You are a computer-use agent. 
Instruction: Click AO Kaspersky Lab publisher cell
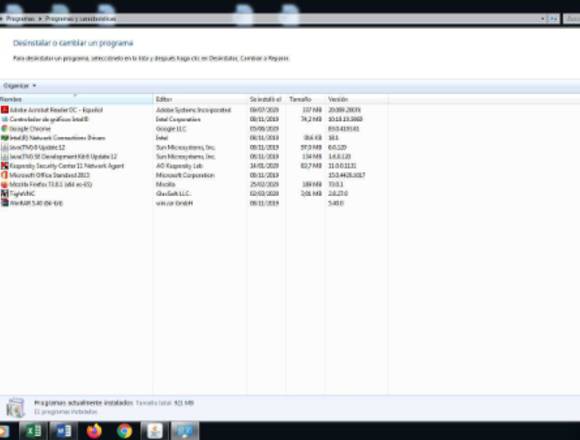179,166
